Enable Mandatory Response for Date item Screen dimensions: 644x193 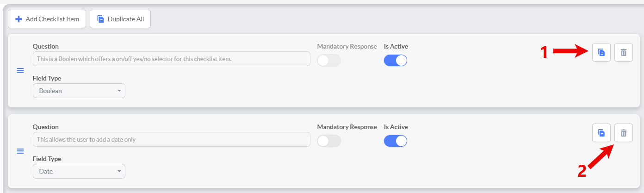tap(328, 141)
